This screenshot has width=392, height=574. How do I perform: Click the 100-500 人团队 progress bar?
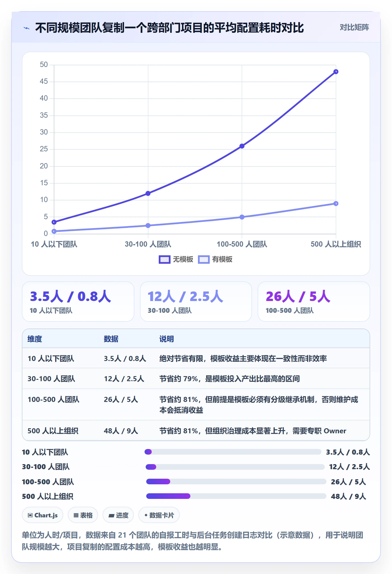(236, 482)
